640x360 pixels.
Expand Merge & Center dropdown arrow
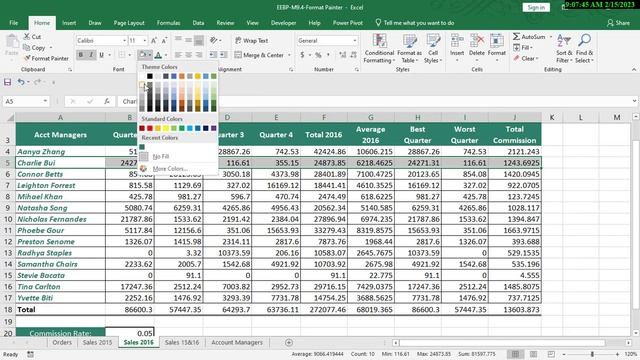(289, 55)
